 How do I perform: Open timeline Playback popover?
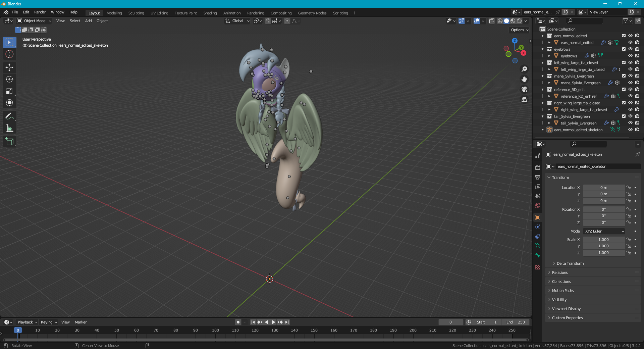pos(27,322)
